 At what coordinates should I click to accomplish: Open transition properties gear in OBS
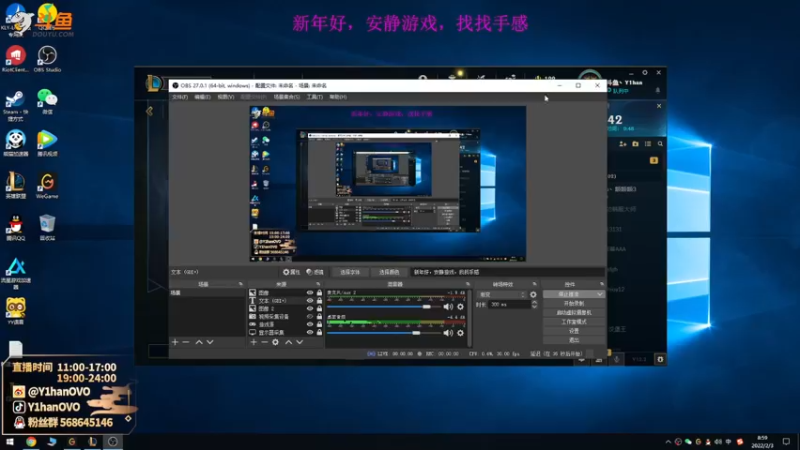click(533, 294)
